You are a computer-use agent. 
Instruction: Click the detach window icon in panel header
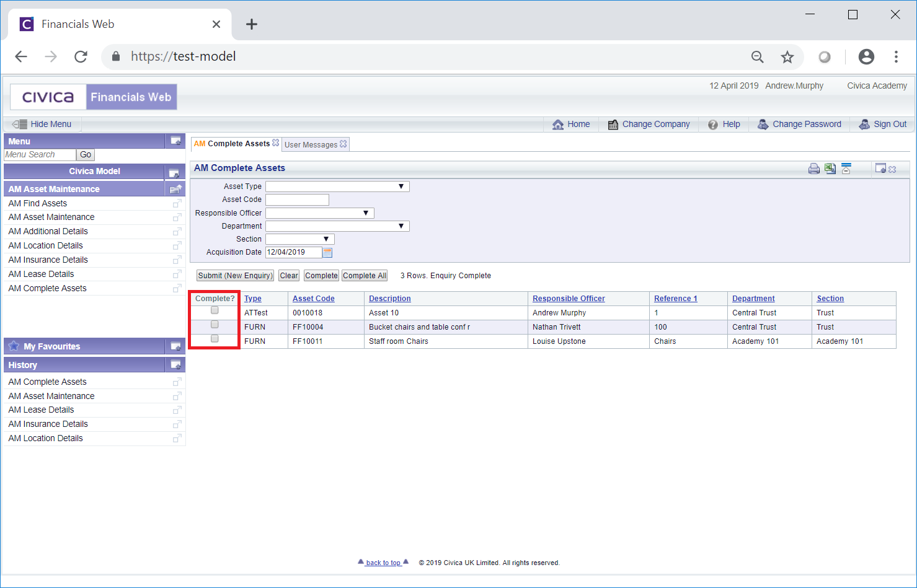[x=880, y=168]
